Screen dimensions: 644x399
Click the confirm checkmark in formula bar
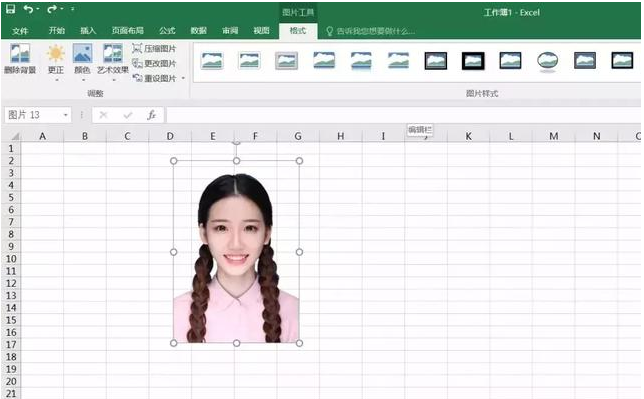(x=128, y=115)
